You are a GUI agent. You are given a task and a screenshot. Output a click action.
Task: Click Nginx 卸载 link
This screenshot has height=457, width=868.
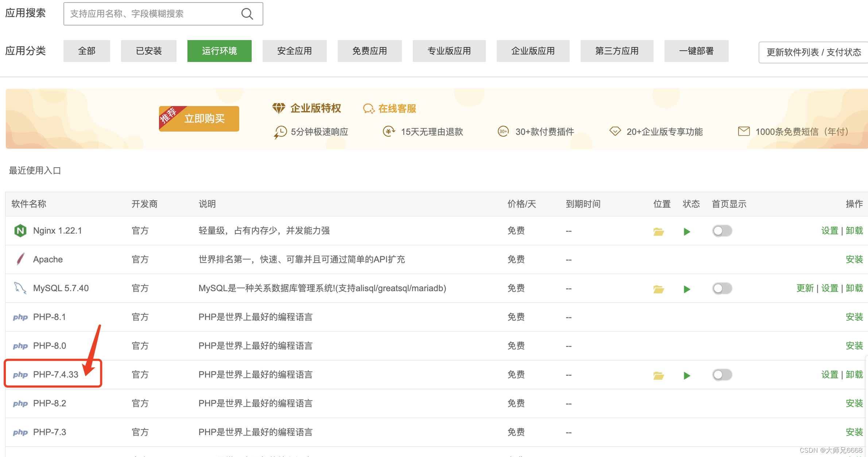pyautogui.click(x=855, y=231)
